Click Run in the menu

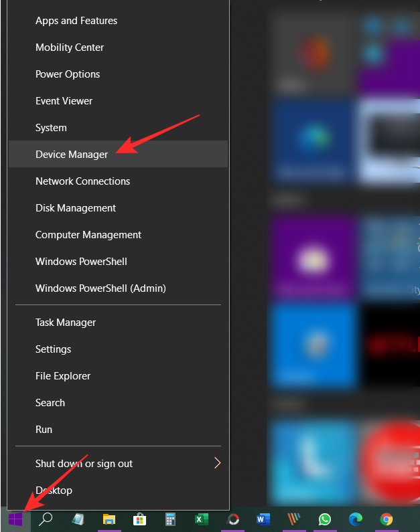tap(44, 430)
